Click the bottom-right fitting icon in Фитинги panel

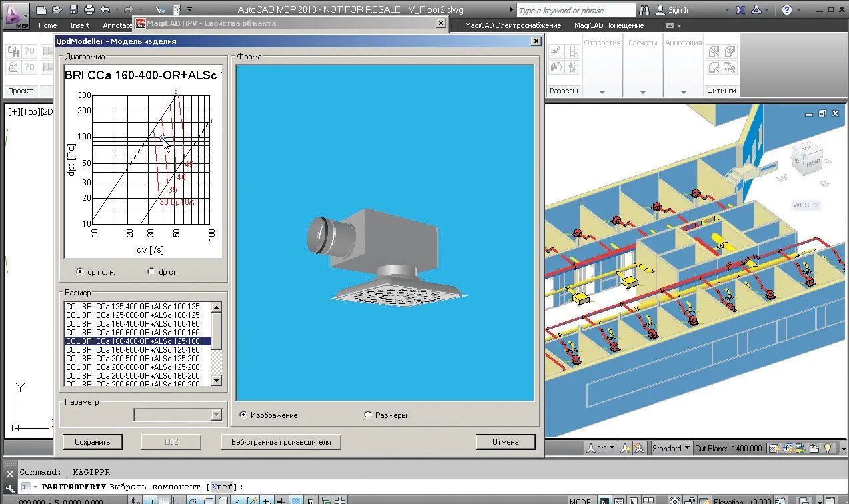click(730, 68)
